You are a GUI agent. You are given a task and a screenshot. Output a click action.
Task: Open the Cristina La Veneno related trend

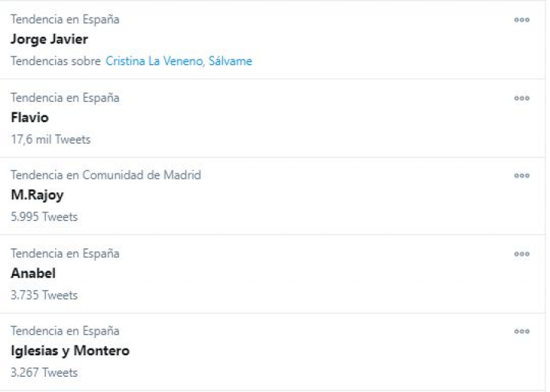pyautogui.click(x=154, y=61)
